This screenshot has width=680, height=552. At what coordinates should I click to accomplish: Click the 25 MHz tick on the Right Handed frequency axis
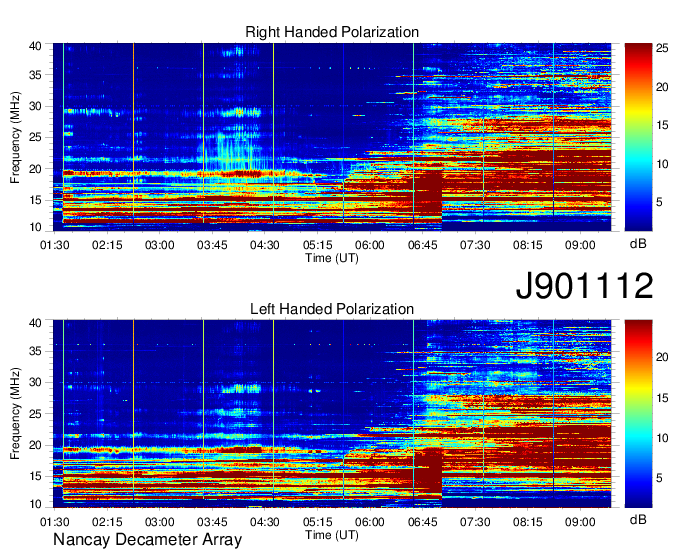pyautogui.click(x=35, y=137)
